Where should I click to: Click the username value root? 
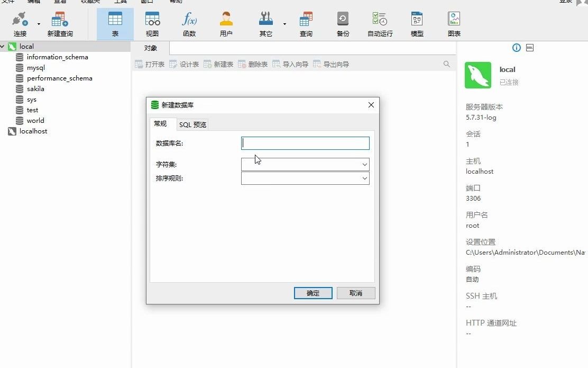(x=473, y=226)
